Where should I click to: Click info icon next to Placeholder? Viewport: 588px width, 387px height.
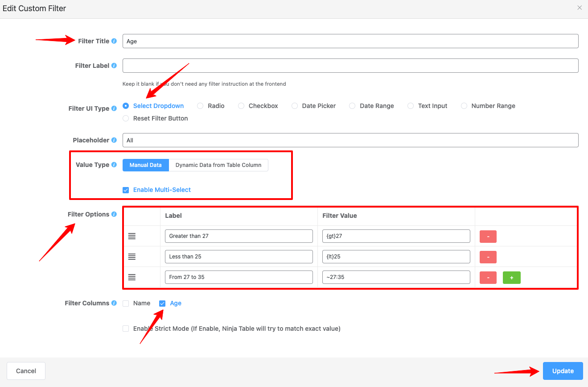pos(114,140)
